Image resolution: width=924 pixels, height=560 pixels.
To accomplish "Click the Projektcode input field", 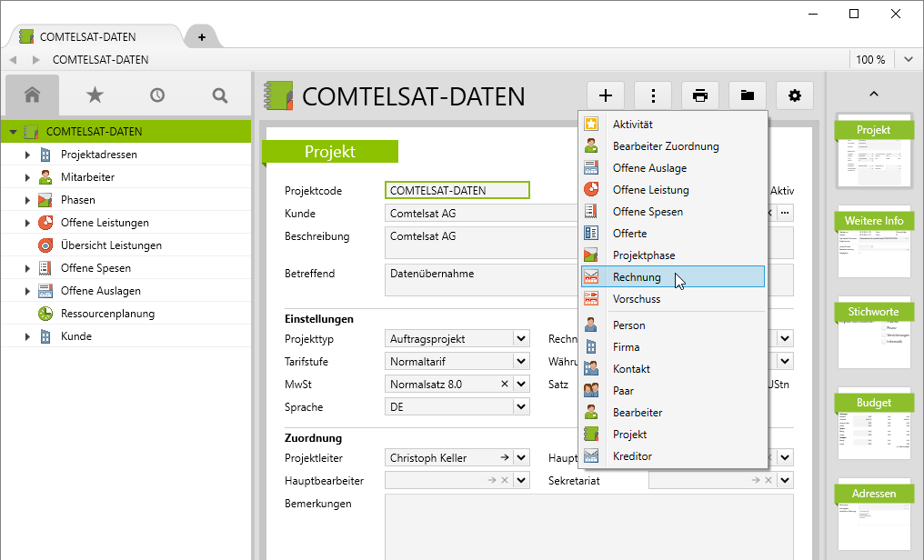I will [457, 191].
